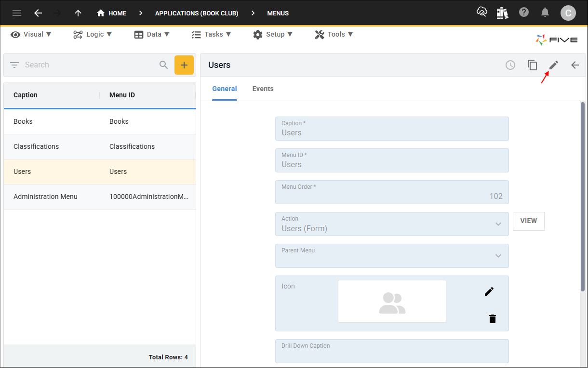This screenshot has height=368, width=588.
Task: Click the cloud deploy icon
Action: 481,13
